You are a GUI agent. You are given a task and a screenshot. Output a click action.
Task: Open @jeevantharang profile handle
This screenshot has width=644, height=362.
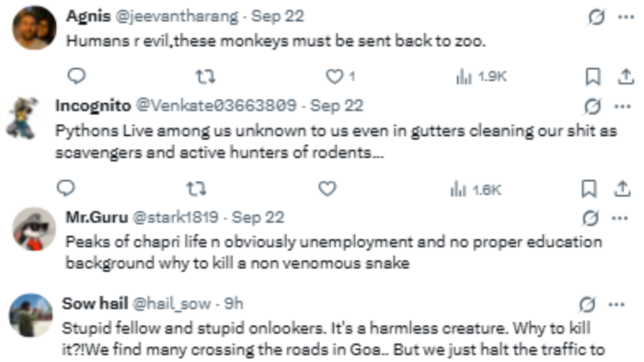[177, 17]
